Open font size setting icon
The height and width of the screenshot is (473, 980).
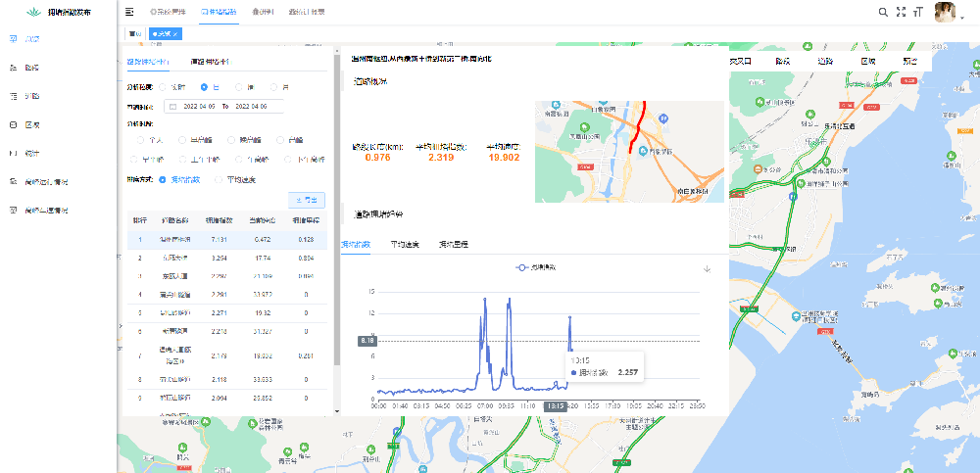[x=917, y=12]
